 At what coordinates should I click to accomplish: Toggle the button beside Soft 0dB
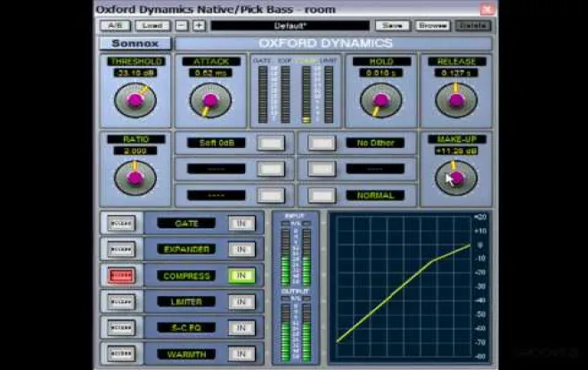coord(271,143)
